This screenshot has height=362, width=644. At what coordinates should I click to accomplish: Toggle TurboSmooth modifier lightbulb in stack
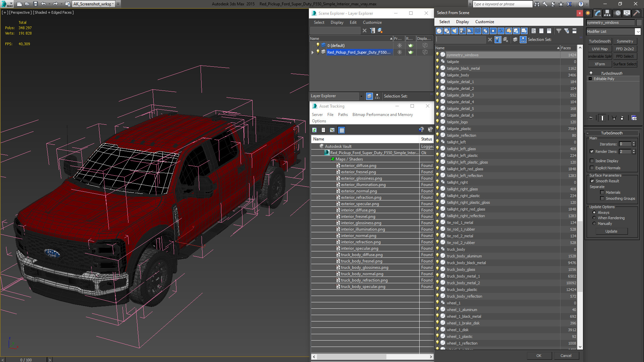[x=591, y=73]
